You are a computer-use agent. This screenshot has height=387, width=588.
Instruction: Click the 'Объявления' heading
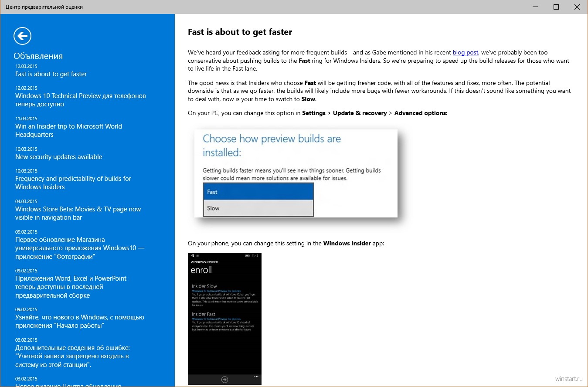click(38, 56)
